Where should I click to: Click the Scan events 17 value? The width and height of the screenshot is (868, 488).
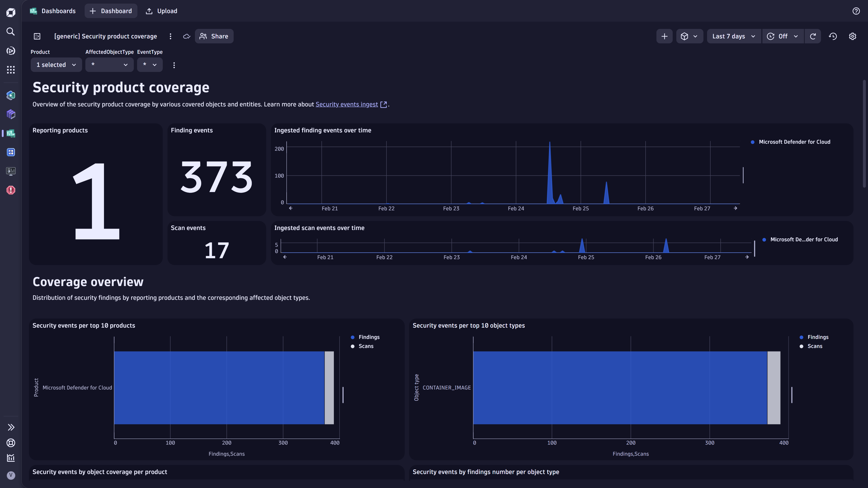coord(217,251)
